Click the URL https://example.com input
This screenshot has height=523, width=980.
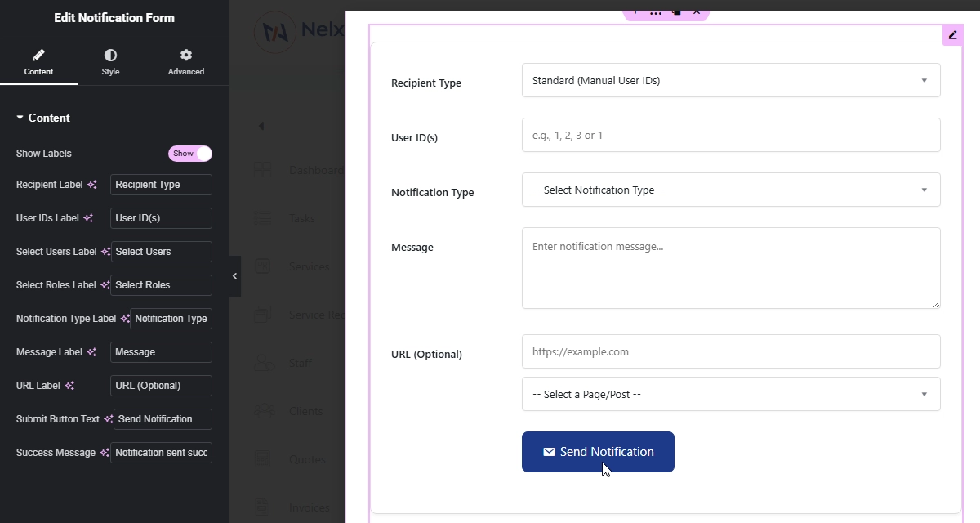[x=731, y=351]
